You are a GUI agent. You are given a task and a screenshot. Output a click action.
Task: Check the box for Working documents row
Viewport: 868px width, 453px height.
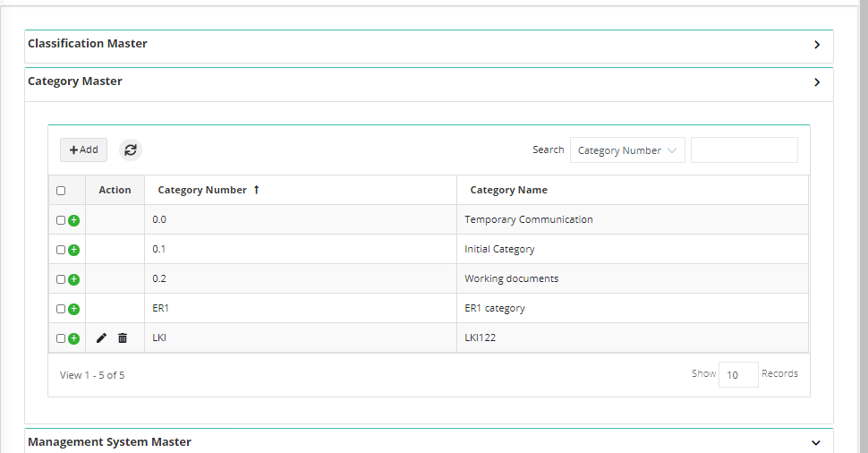coord(61,279)
